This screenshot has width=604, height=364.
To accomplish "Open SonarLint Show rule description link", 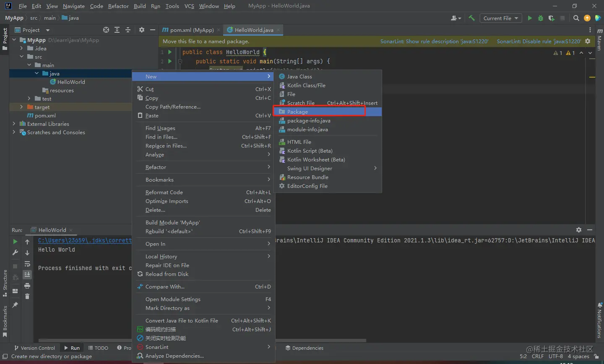I will click(x=434, y=41).
